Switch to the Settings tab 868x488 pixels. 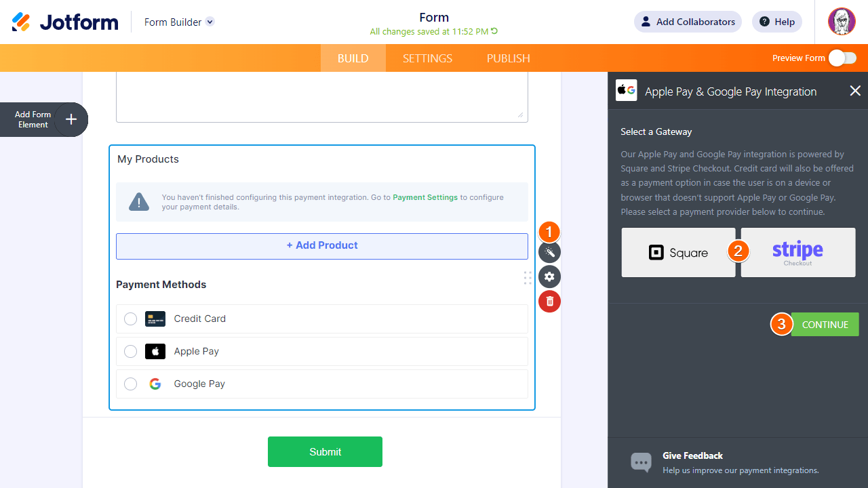427,58
